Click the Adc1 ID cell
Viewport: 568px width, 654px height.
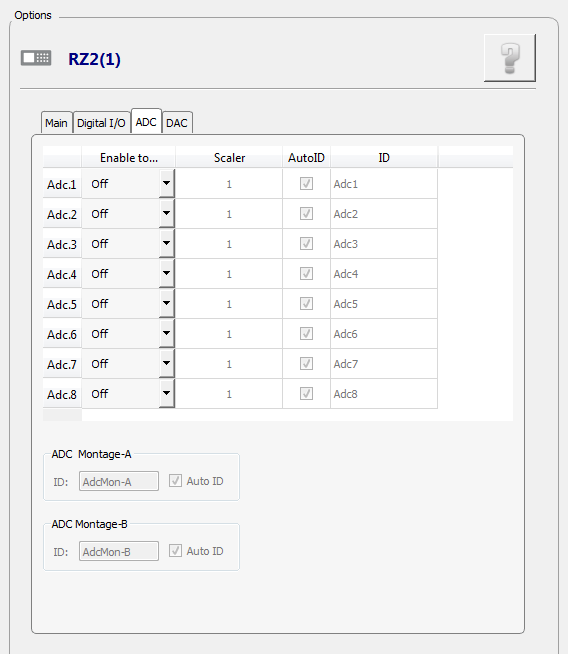tap(384, 184)
